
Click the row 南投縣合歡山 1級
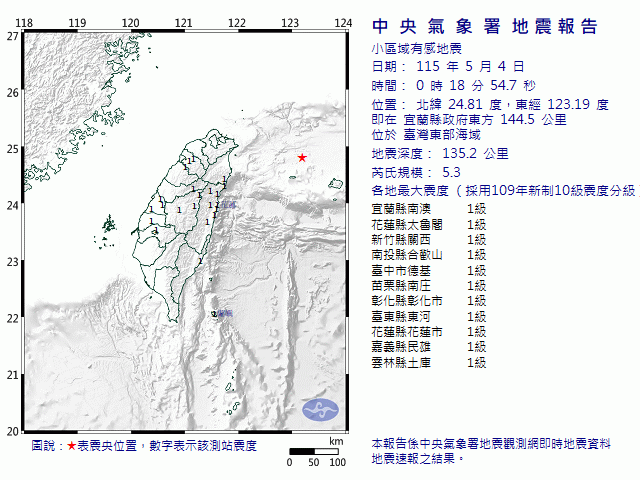(x=429, y=255)
